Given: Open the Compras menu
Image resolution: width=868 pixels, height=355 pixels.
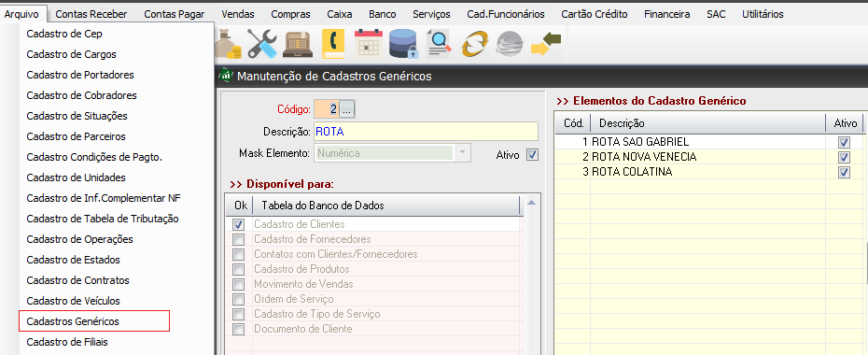Looking at the screenshot, I should [x=290, y=14].
